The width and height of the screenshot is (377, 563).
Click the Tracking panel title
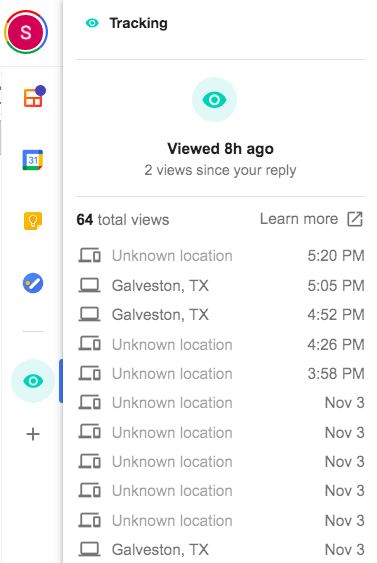(139, 23)
